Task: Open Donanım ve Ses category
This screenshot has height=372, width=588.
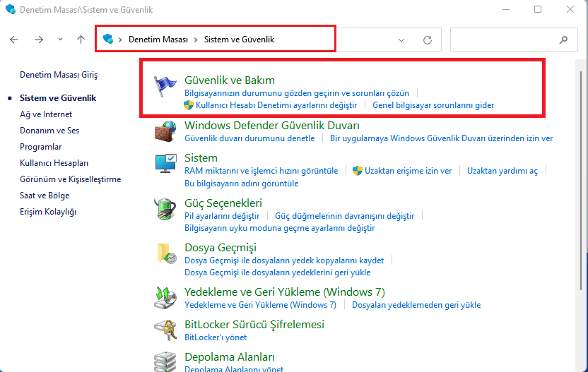Action: 49,131
